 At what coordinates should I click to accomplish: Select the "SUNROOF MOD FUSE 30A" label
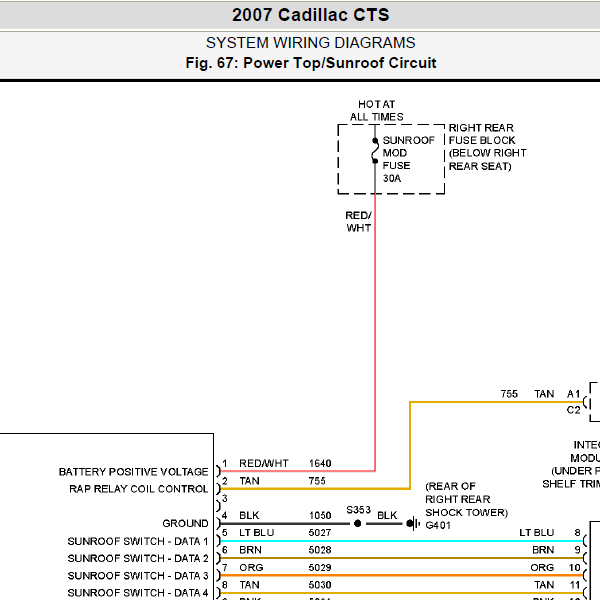click(x=408, y=159)
